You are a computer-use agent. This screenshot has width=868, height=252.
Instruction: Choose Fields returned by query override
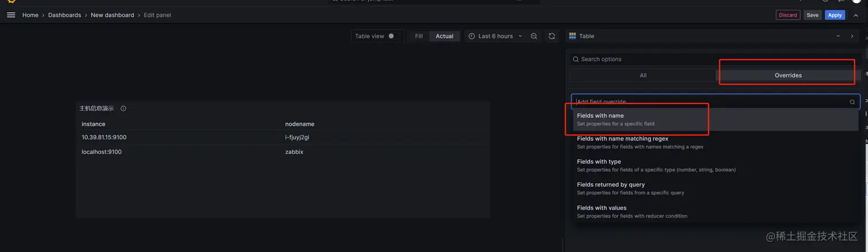click(x=715, y=188)
